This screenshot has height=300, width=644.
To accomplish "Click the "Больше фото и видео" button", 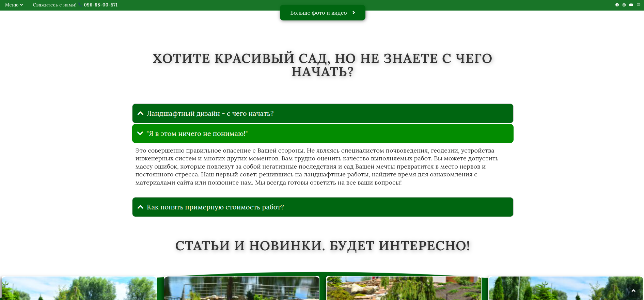I will pyautogui.click(x=318, y=13).
